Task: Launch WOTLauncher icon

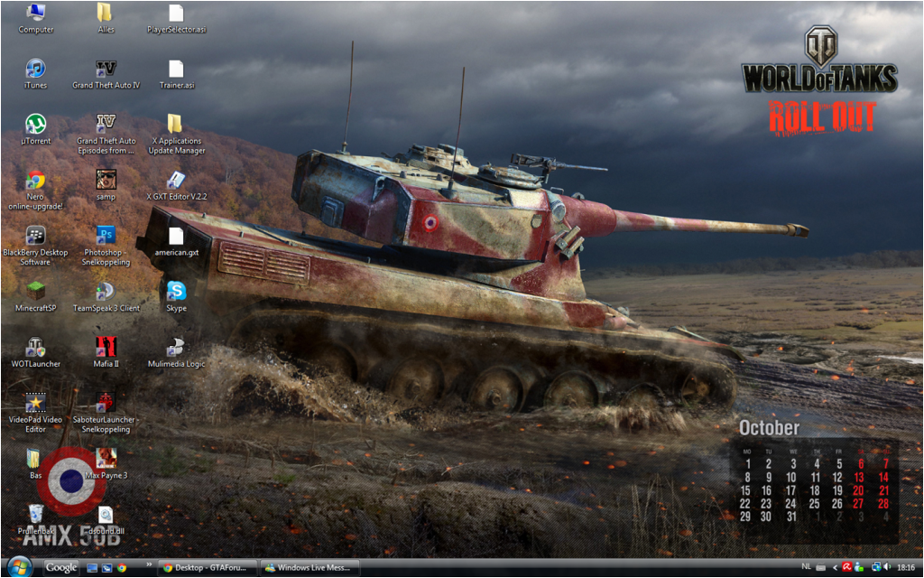Action: click(35, 352)
